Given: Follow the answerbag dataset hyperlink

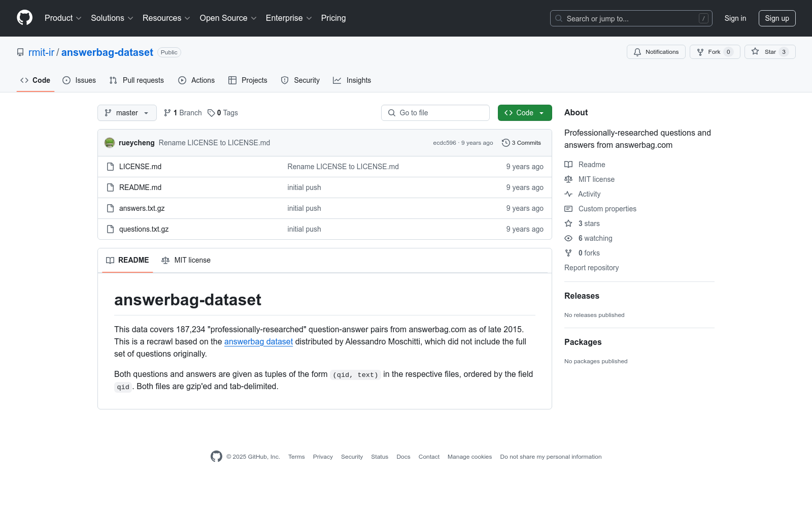Looking at the screenshot, I should click(258, 341).
